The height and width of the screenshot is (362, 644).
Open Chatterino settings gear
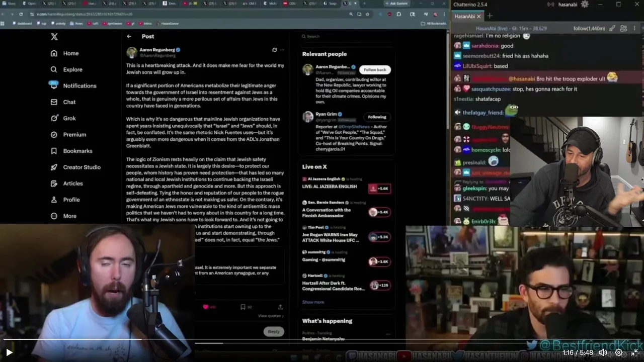pyautogui.click(x=585, y=4)
